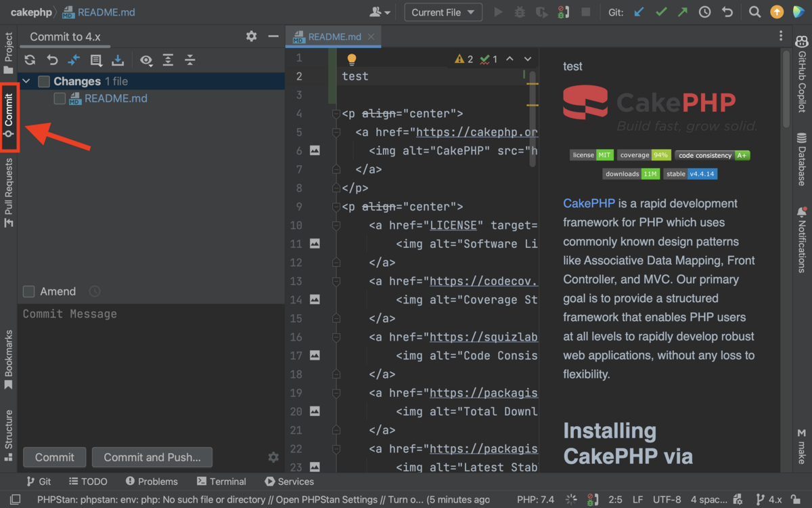
Task: Click rollback icon in Commit panel toolbar
Action: point(52,60)
